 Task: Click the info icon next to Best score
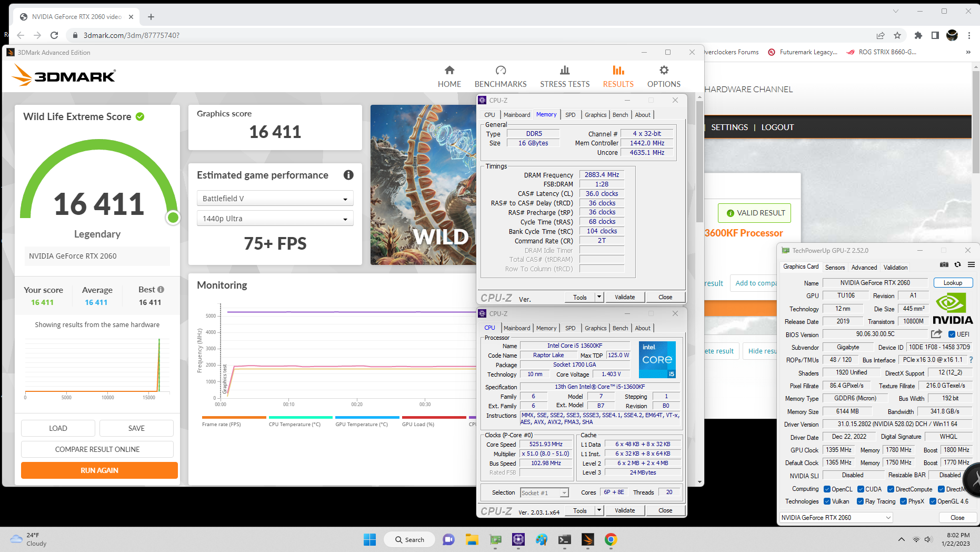(x=161, y=289)
